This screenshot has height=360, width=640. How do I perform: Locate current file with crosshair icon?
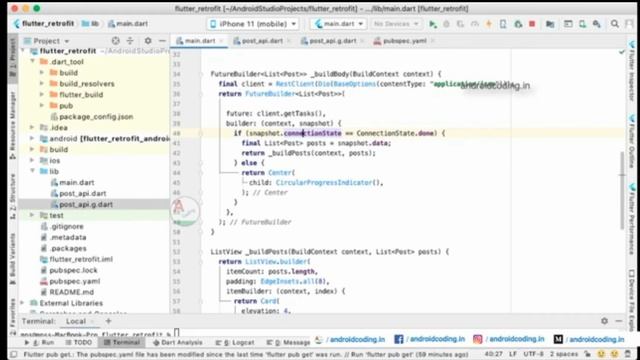point(116,41)
